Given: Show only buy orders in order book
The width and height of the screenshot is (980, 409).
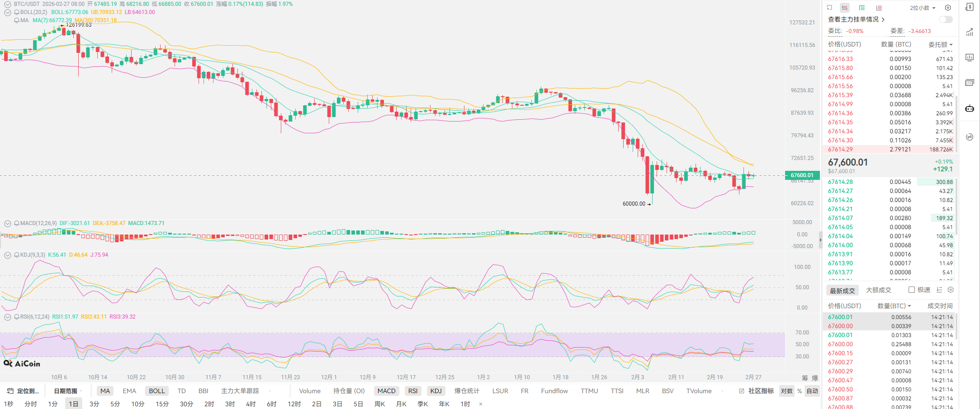Looking at the screenshot, I should coord(862,8).
